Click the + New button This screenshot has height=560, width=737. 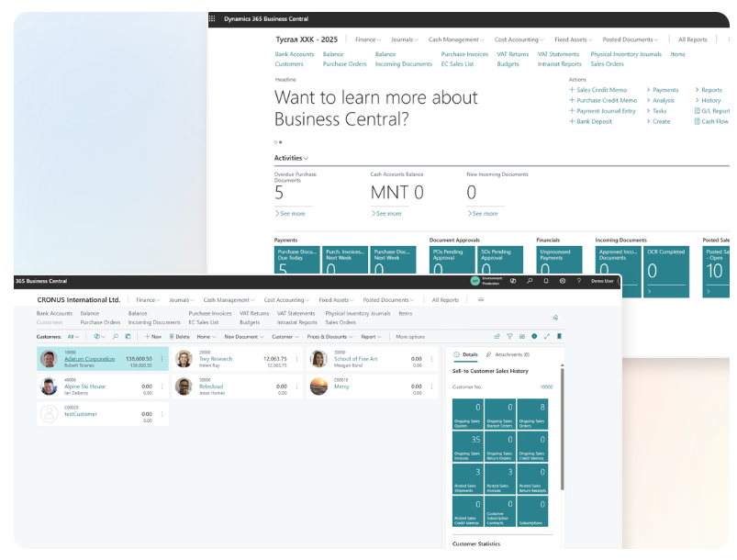pyautogui.click(x=154, y=337)
